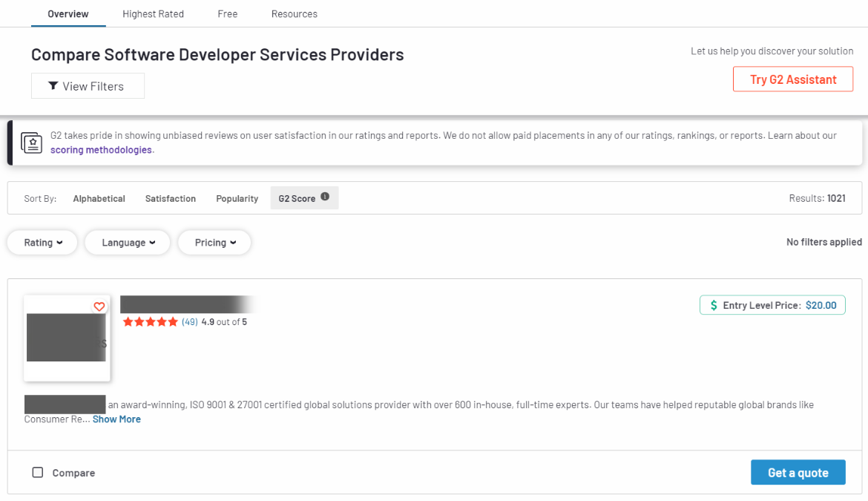The width and height of the screenshot is (868, 501).
Task: Sort results by Satisfaction
Action: (x=171, y=198)
